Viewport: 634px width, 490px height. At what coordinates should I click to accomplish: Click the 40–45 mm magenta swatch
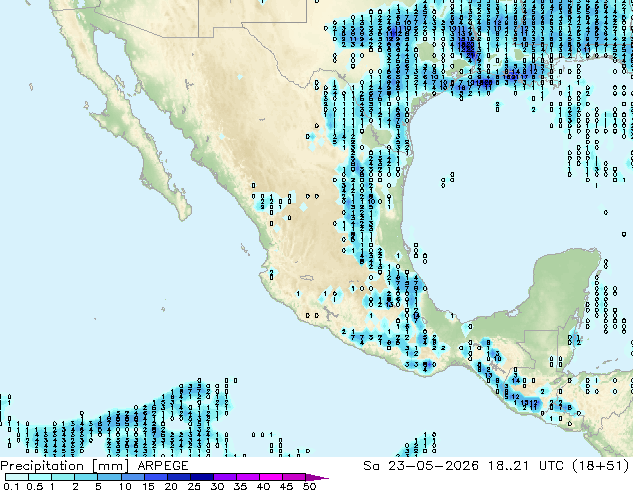(x=270, y=477)
